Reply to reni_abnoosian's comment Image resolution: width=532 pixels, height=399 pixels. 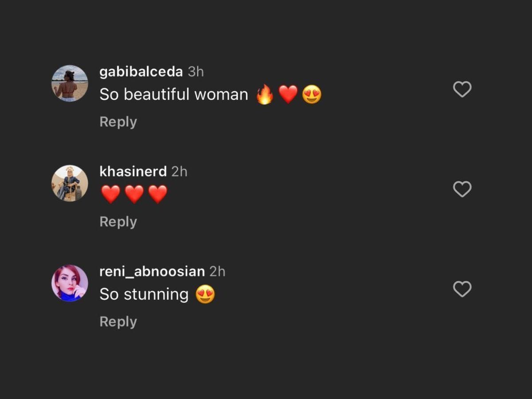(118, 321)
